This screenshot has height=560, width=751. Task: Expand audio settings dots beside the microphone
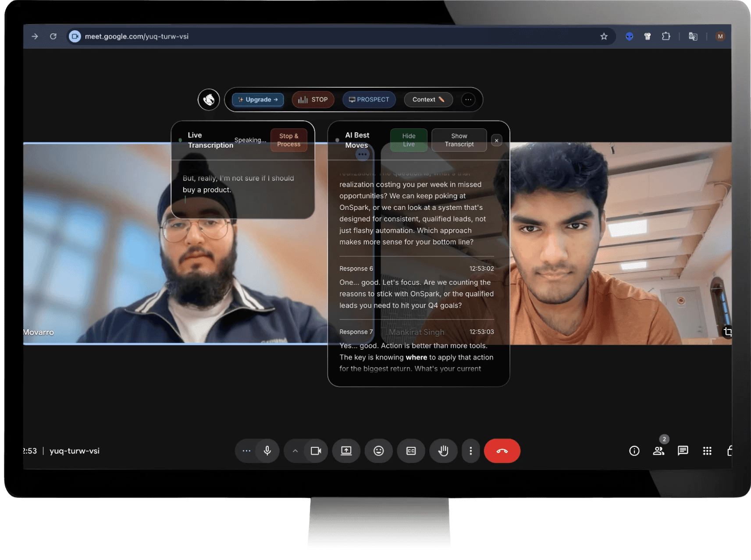(x=246, y=450)
